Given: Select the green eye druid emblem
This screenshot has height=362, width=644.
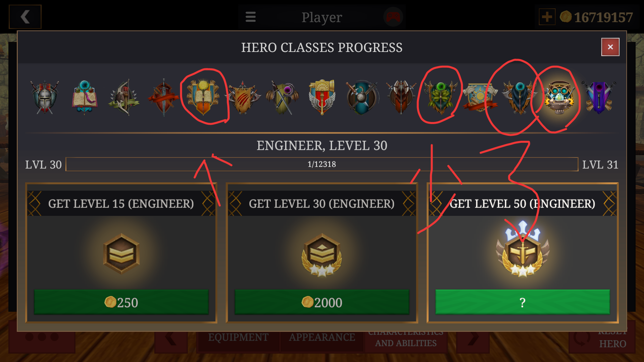Looking at the screenshot, I should 441,98.
